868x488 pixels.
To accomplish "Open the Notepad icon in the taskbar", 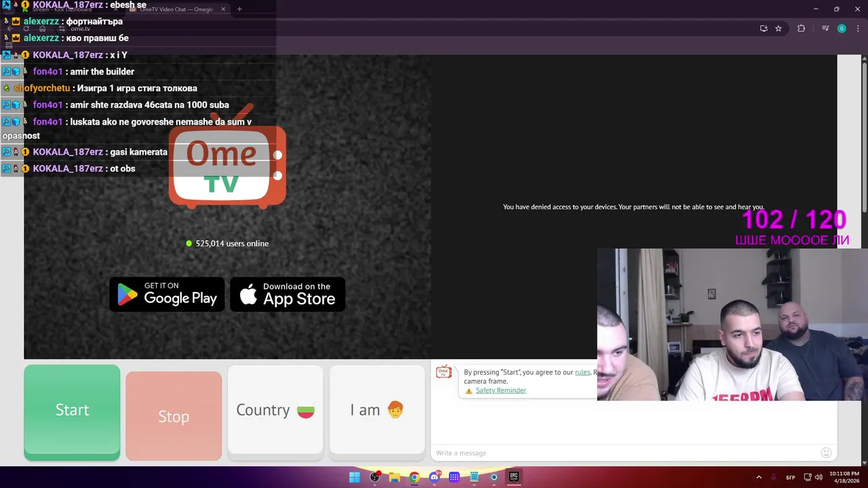I will coord(474,477).
